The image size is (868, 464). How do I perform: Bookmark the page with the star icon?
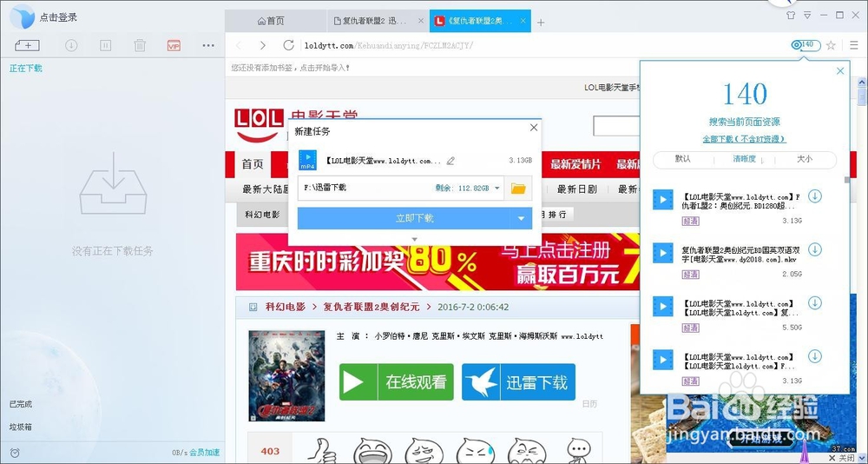click(x=831, y=45)
